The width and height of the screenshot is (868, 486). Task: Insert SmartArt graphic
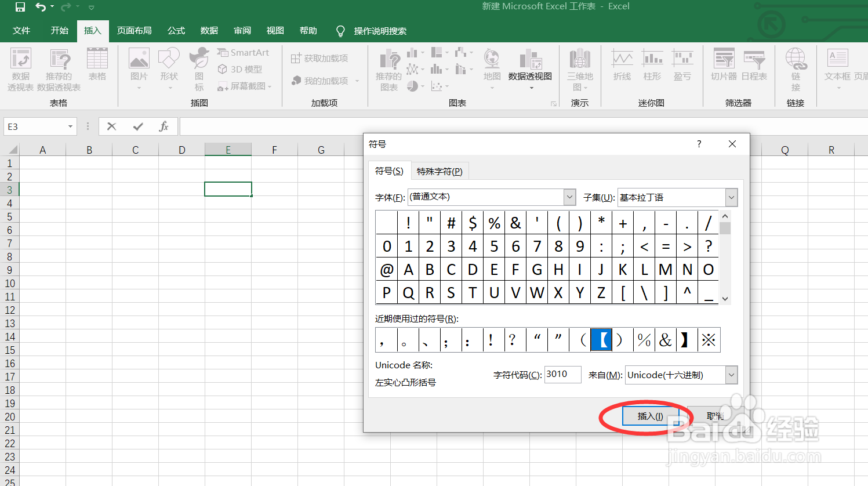(244, 52)
